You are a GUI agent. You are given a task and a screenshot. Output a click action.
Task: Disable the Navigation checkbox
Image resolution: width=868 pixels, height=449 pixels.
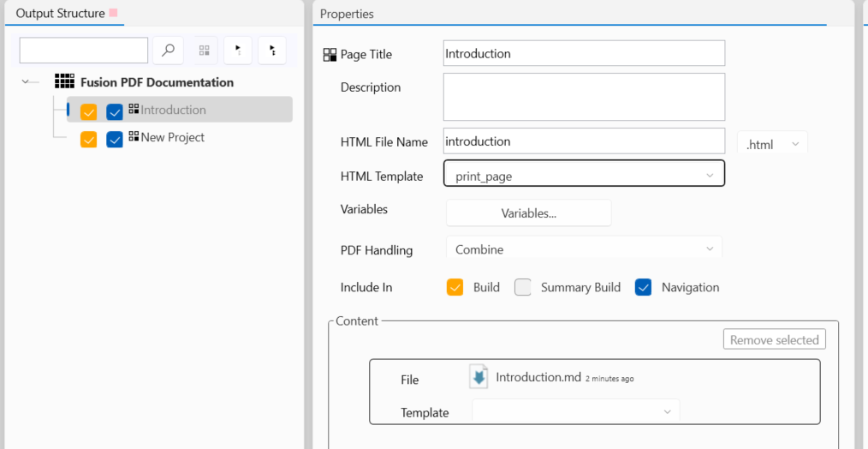[x=644, y=288]
